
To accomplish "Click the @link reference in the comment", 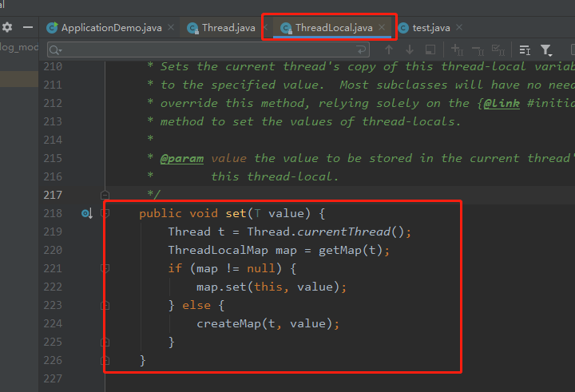I will (x=502, y=104).
